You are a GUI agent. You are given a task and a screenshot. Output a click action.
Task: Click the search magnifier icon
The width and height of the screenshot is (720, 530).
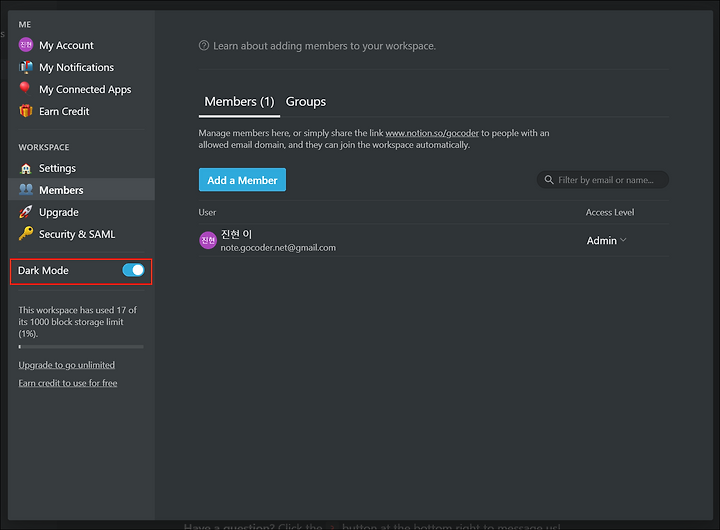coord(549,180)
